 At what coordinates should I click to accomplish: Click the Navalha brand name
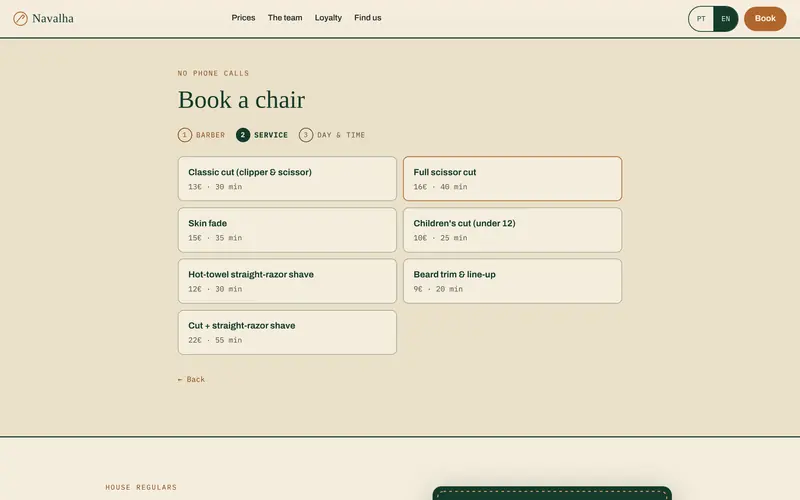click(53, 18)
